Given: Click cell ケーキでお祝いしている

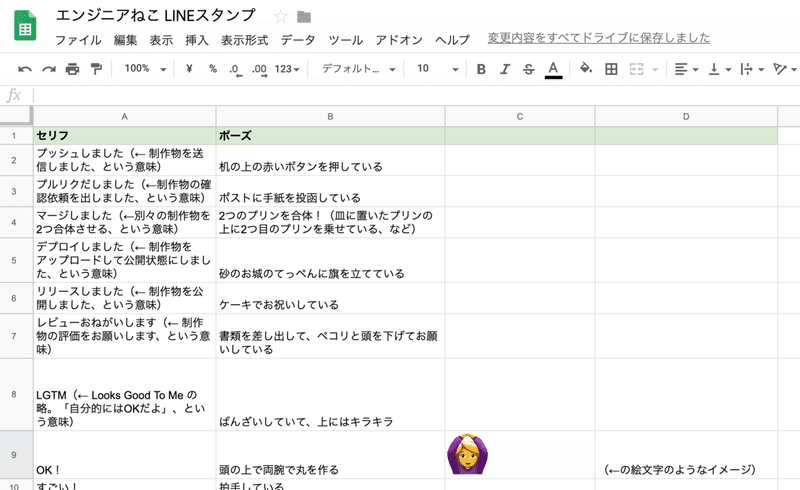Looking at the screenshot, I should click(x=330, y=298).
